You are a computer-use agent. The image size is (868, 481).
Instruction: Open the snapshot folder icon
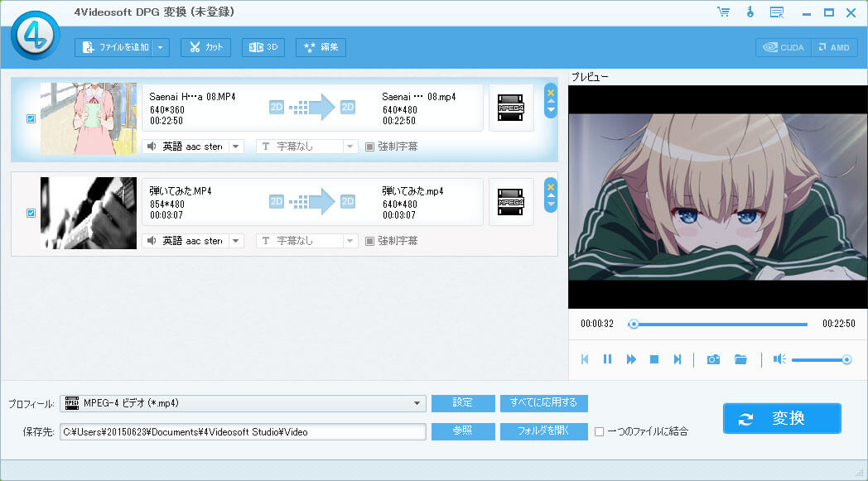point(740,360)
